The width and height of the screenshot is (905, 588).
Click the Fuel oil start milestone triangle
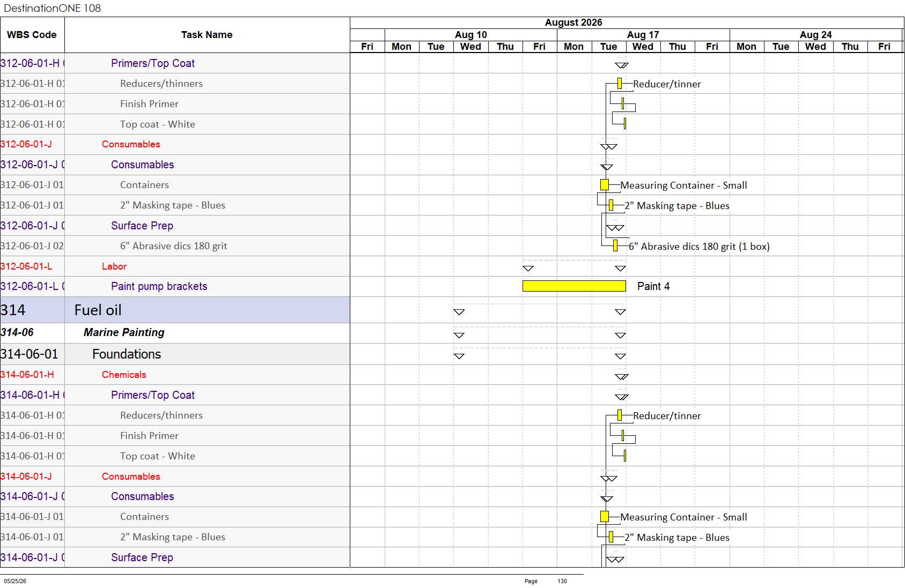point(459,312)
